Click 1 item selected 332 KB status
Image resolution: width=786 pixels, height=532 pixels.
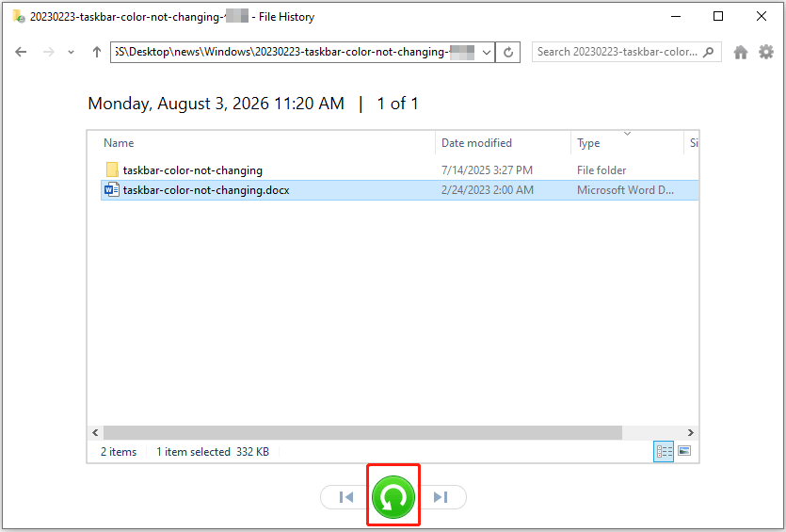coord(213,452)
